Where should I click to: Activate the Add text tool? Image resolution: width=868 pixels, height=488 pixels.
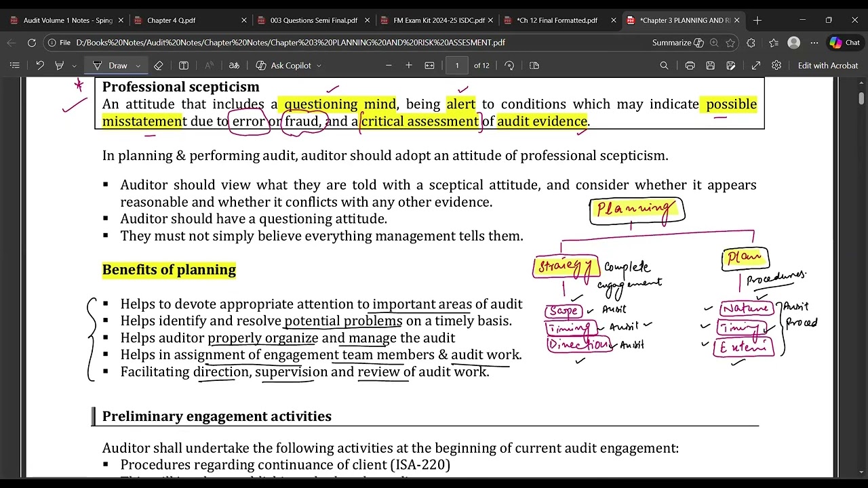pyautogui.click(x=184, y=65)
